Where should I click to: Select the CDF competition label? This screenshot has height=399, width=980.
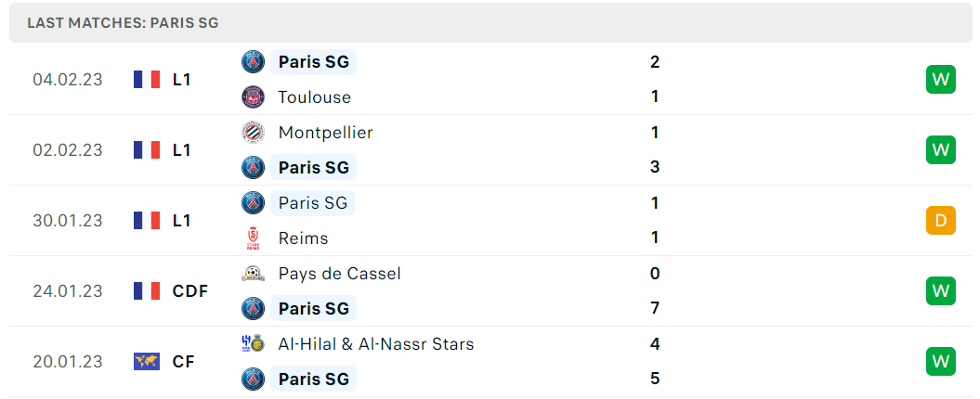pos(190,291)
